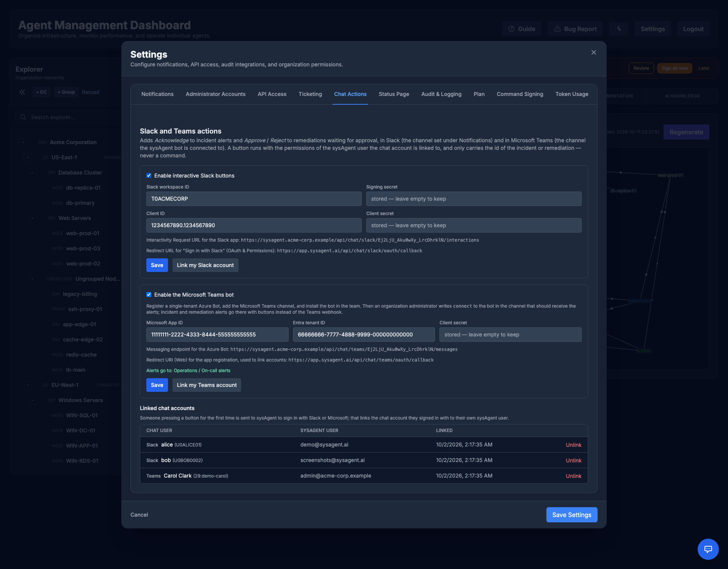Collapse the Database Cluster group
Screen dimensions: 728x569
pos(32,173)
